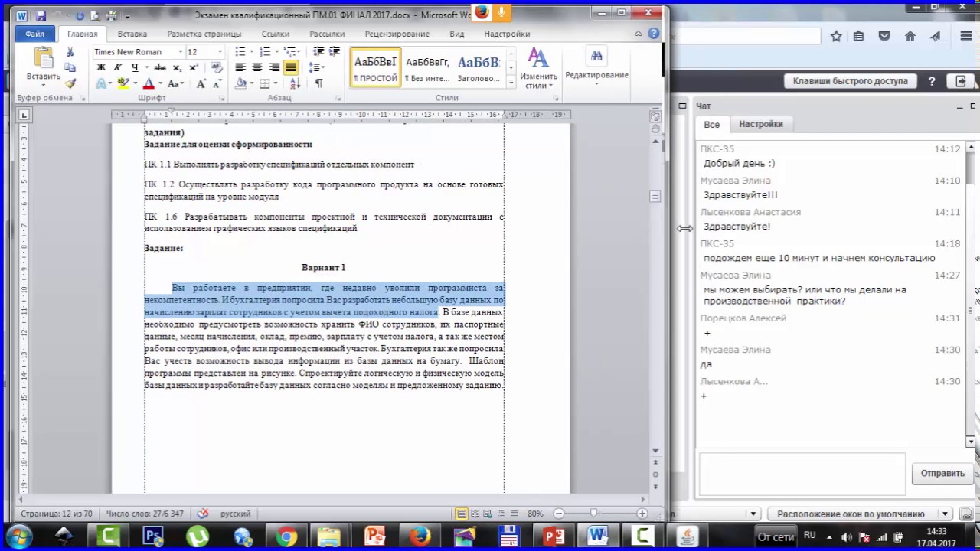Center align text in paragraph group
980x551 pixels.
click(x=257, y=67)
